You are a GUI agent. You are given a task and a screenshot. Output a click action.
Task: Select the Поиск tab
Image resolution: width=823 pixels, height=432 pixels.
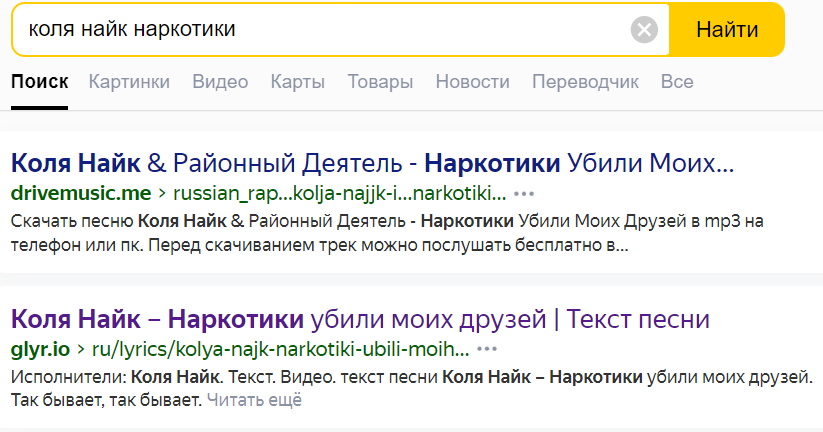click(x=39, y=82)
